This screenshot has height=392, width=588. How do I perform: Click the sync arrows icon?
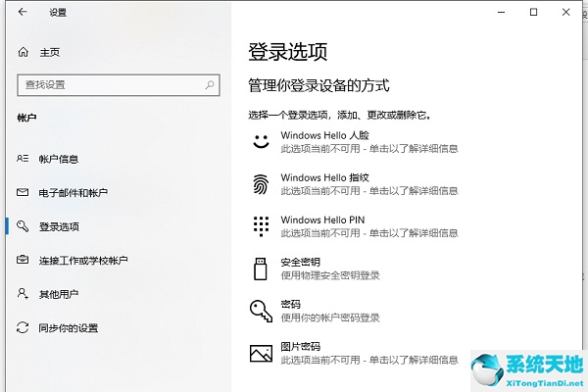(23, 327)
